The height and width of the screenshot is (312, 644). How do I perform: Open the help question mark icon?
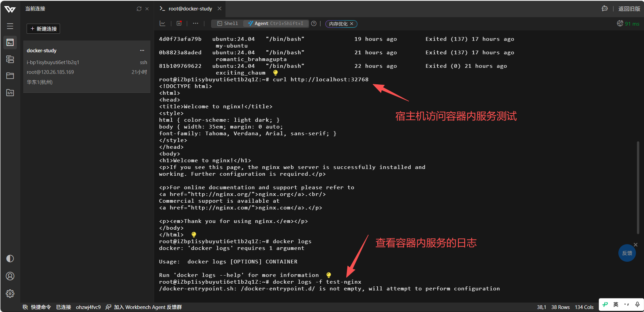click(x=314, y=24)
